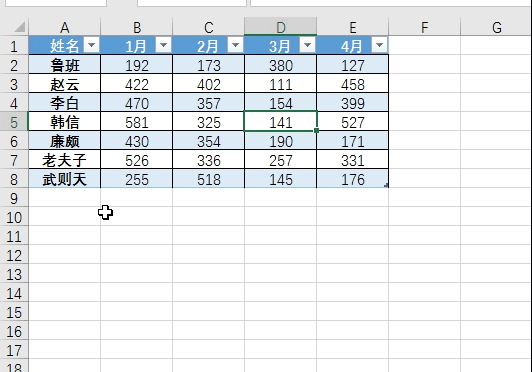
Task: Select the cell with value 380
Action: point(281,64)
